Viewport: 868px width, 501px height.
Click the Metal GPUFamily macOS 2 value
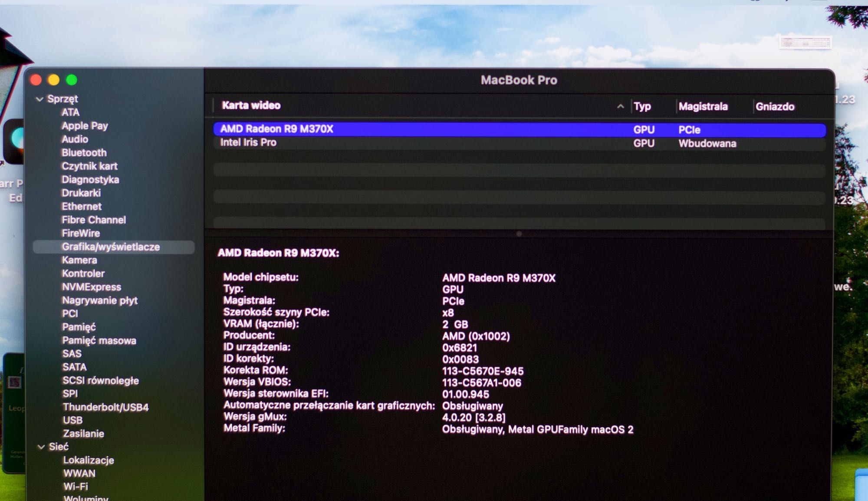538,430
